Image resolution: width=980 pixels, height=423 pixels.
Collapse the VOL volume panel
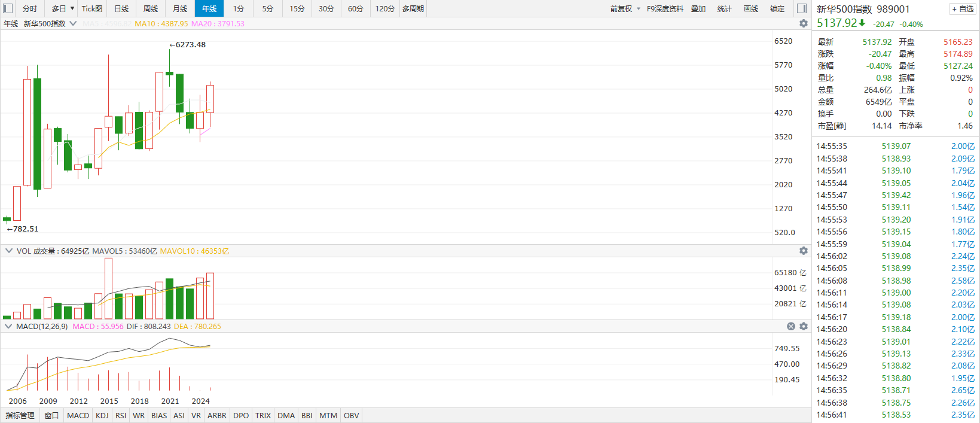click(x=8, y=251)
